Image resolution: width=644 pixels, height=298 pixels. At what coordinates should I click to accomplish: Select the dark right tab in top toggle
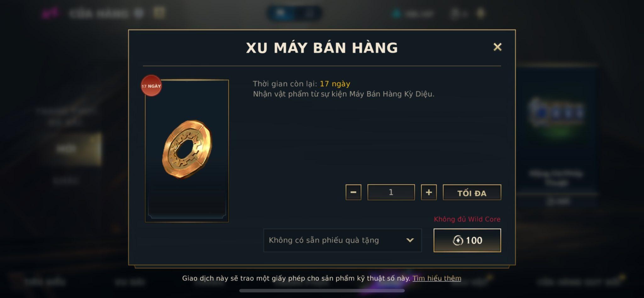click(x=309, y=13)
